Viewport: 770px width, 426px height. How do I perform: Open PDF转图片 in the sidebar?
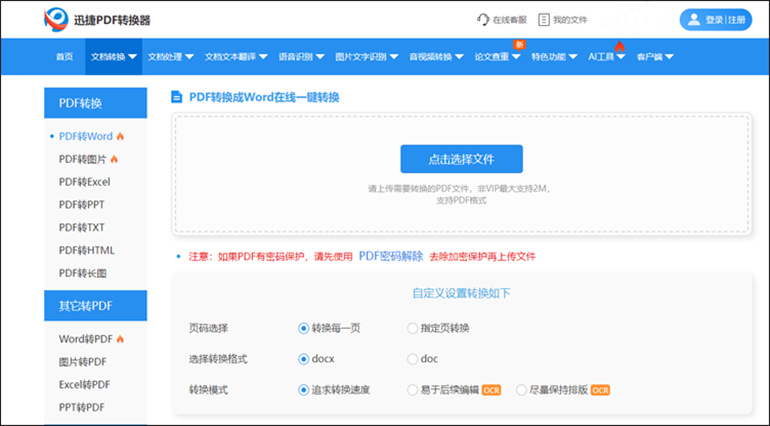point(82,159)
